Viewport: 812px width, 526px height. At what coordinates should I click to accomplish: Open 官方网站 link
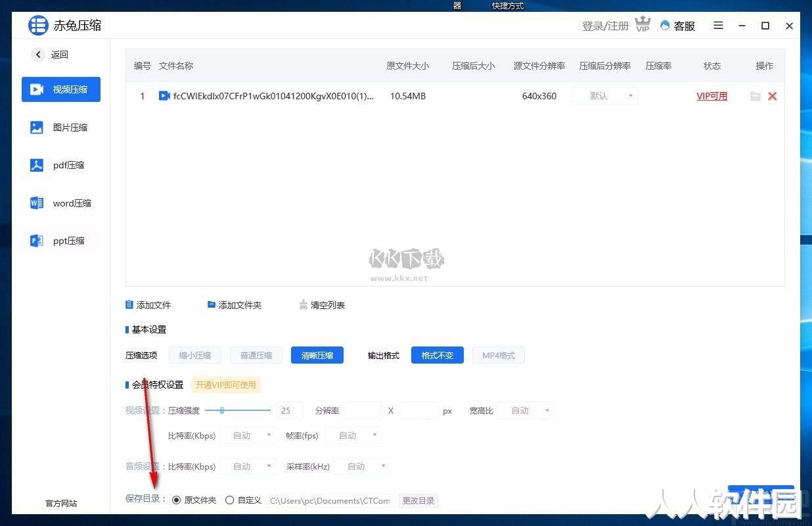coord(61,503)
